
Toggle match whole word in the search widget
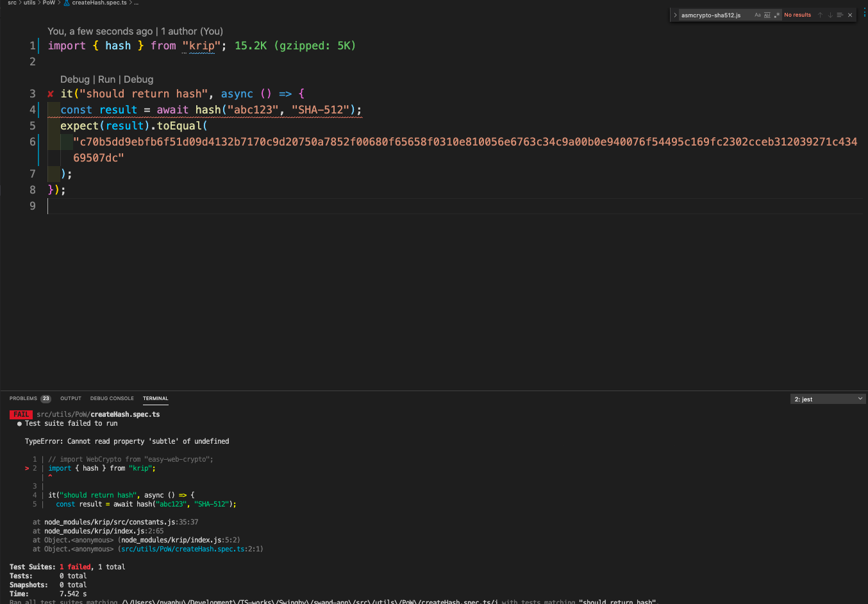coord(767,15)
